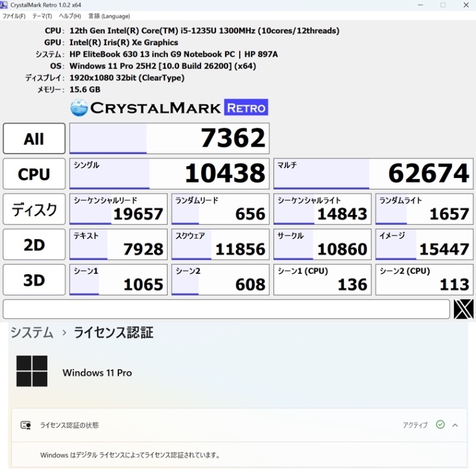Click the X share icon button
This screenshot has width=476, height=476.
tap(463, 309)
